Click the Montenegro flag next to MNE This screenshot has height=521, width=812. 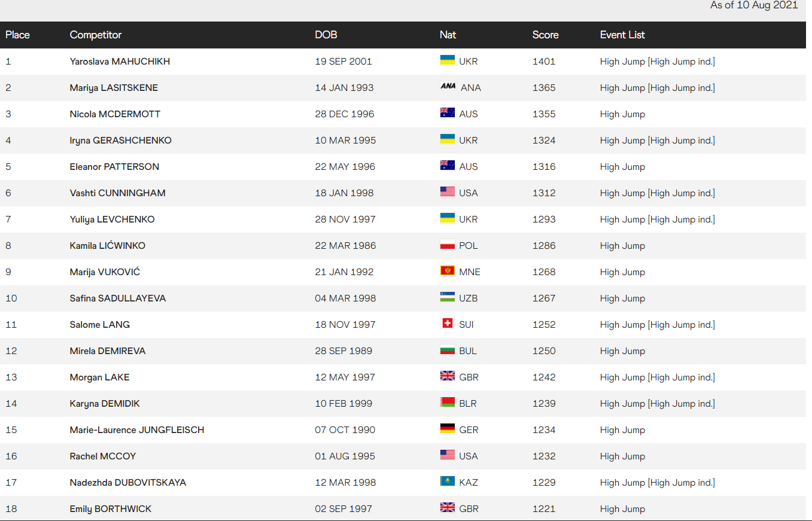point(447,272)
